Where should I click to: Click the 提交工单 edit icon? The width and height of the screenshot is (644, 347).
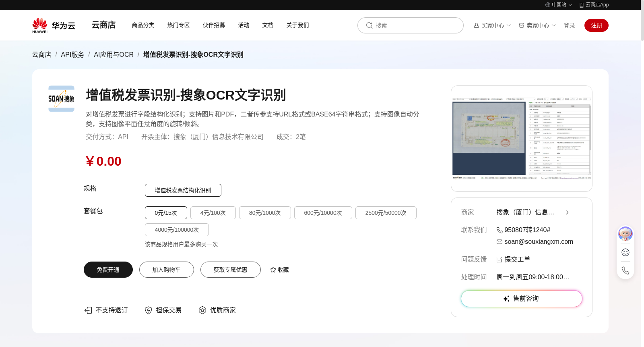(500, 260)
